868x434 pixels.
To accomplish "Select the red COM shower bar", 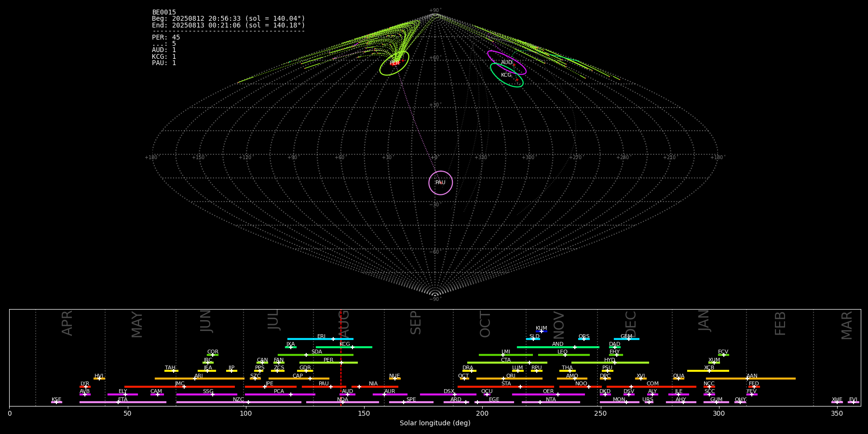I will tap(652, 387).
